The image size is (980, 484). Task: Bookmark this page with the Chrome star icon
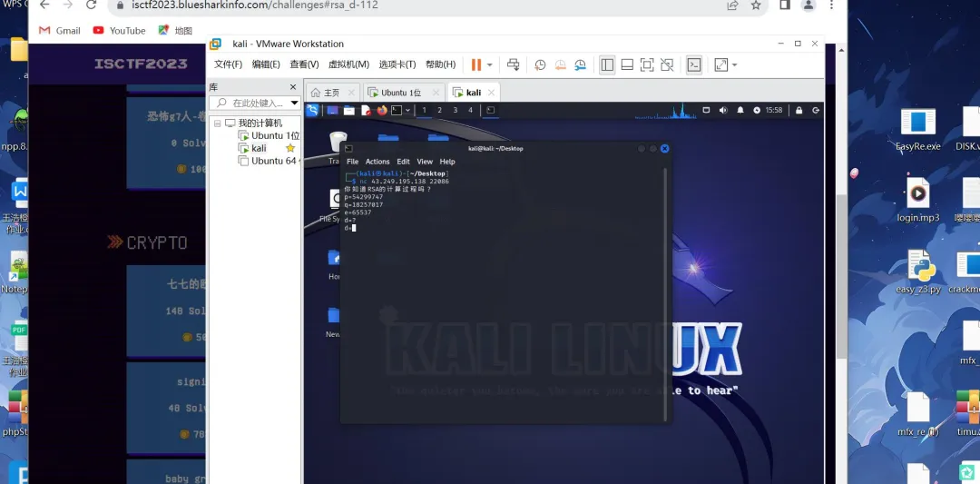click(x=756, y=5)
